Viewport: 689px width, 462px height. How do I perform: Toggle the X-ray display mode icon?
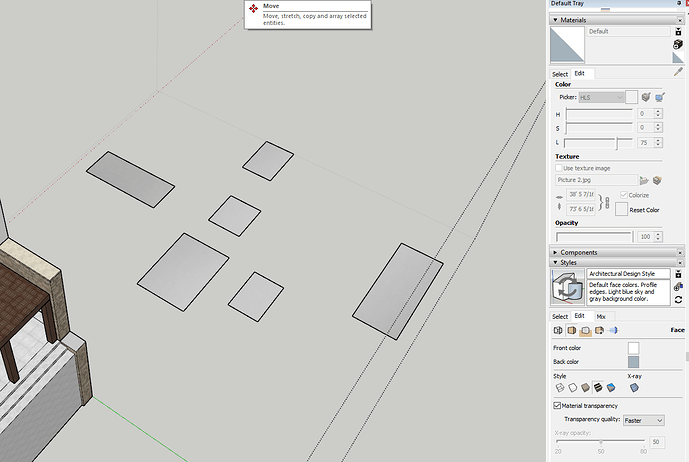634,388
